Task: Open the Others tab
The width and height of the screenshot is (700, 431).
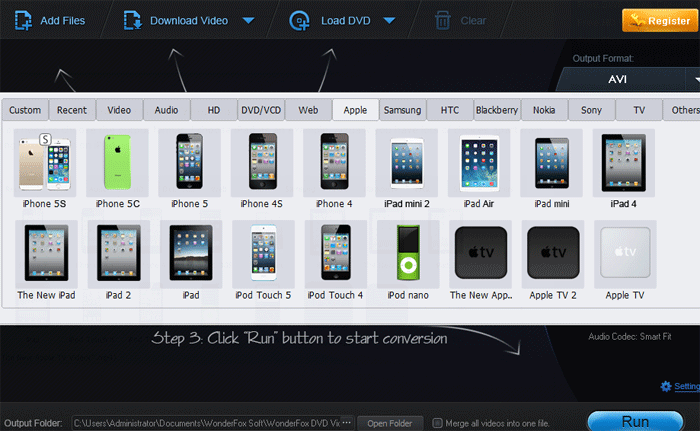Action: click(682, 110)
